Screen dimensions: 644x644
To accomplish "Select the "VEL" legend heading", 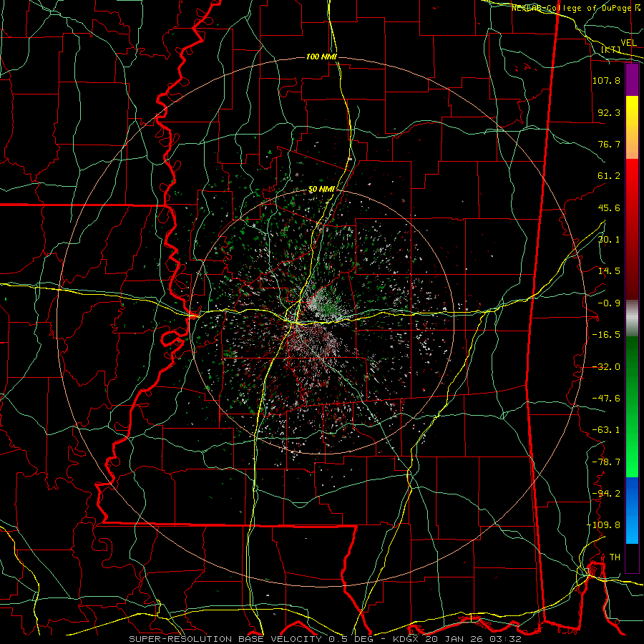I will click(x=628, y=43).
